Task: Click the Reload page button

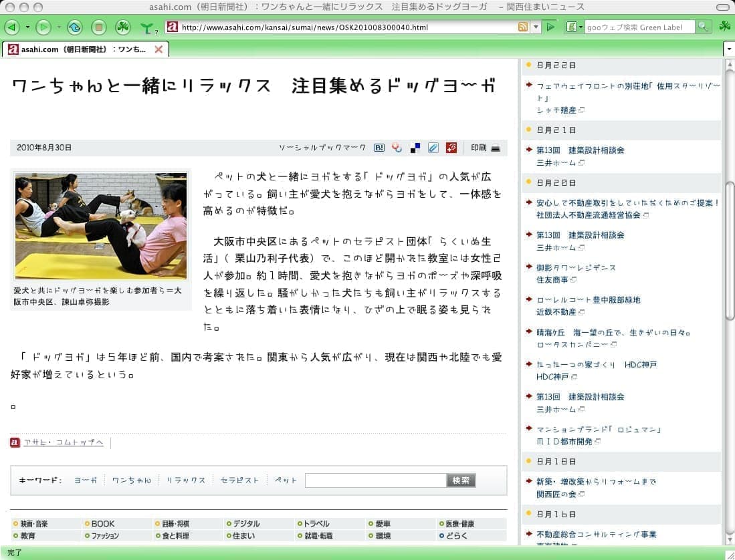Action: click(x=74, y=27)
